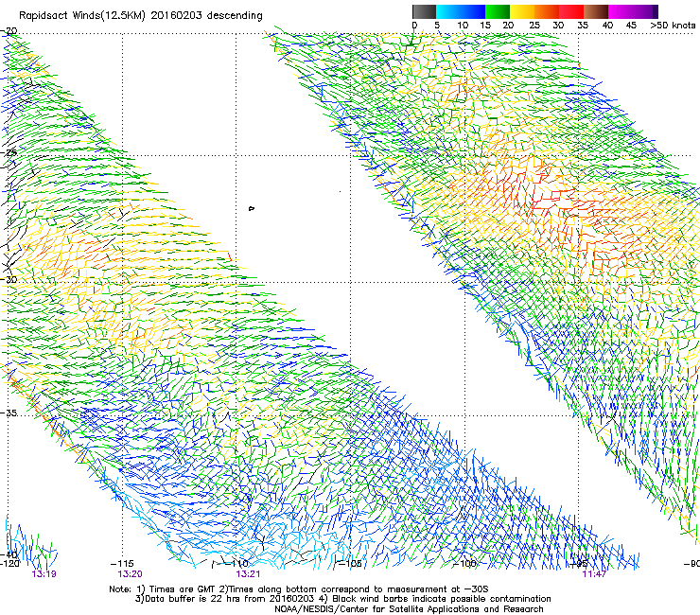Click the longitude label '-115'

(x=122, y=564)
